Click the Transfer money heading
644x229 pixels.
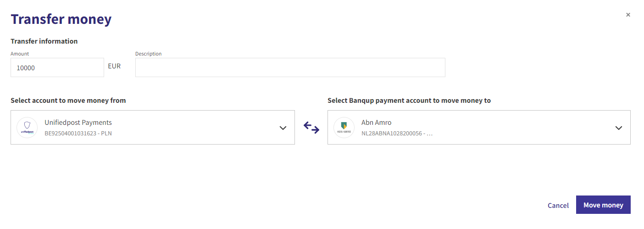(x=61, y=19)
